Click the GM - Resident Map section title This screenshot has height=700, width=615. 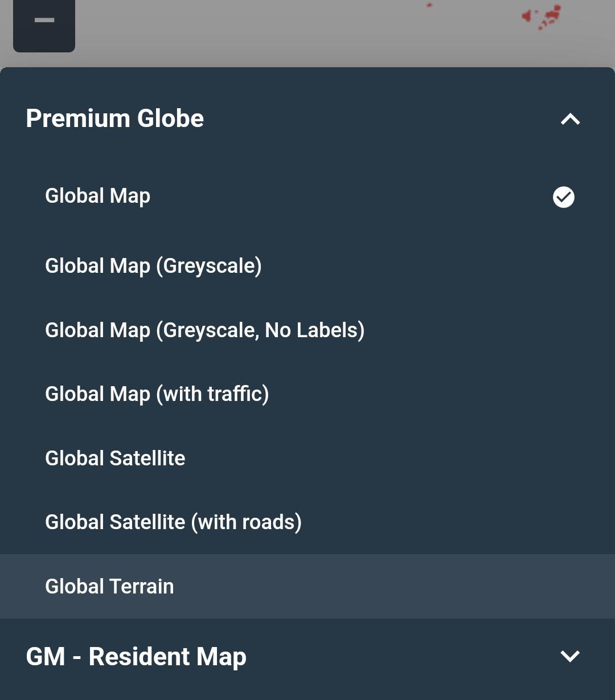tap(136, 657)
